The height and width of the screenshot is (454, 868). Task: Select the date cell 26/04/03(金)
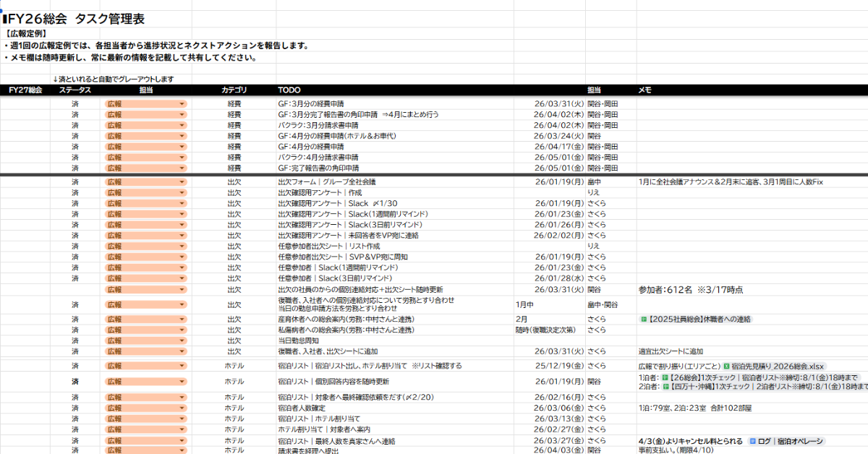(559, 450)
